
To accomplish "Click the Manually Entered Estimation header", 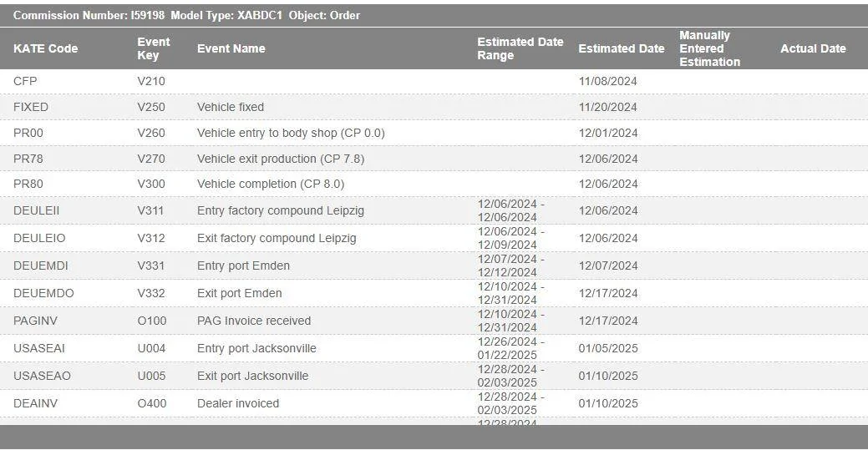I will (x=709, y=48).
